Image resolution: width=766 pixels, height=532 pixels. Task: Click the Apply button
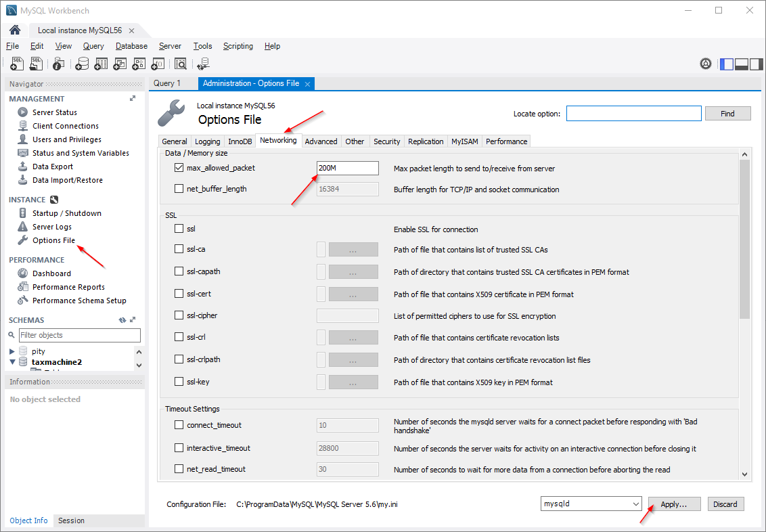(673, 504)
